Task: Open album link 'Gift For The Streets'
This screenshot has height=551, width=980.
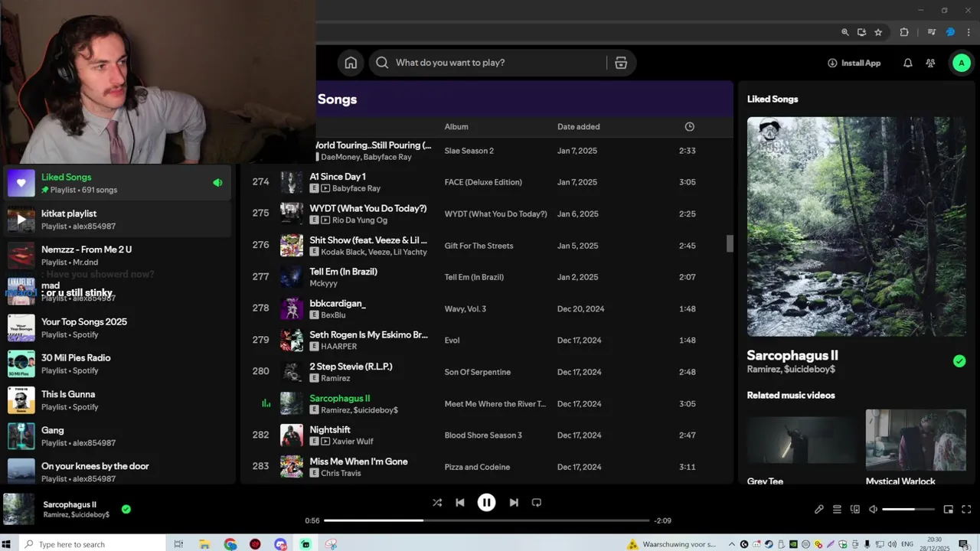Action: [x=479, y=246]
